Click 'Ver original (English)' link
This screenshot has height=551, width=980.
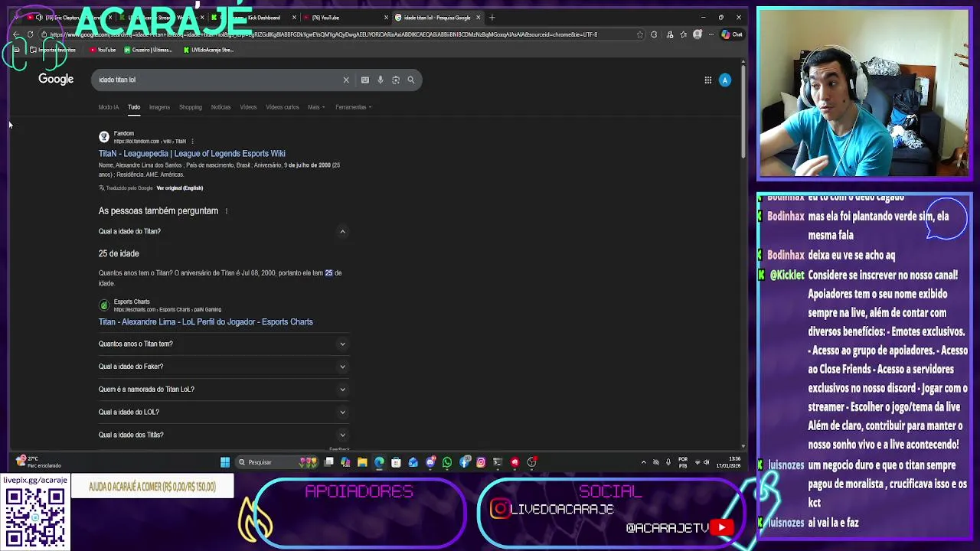[x=180, y=188]
